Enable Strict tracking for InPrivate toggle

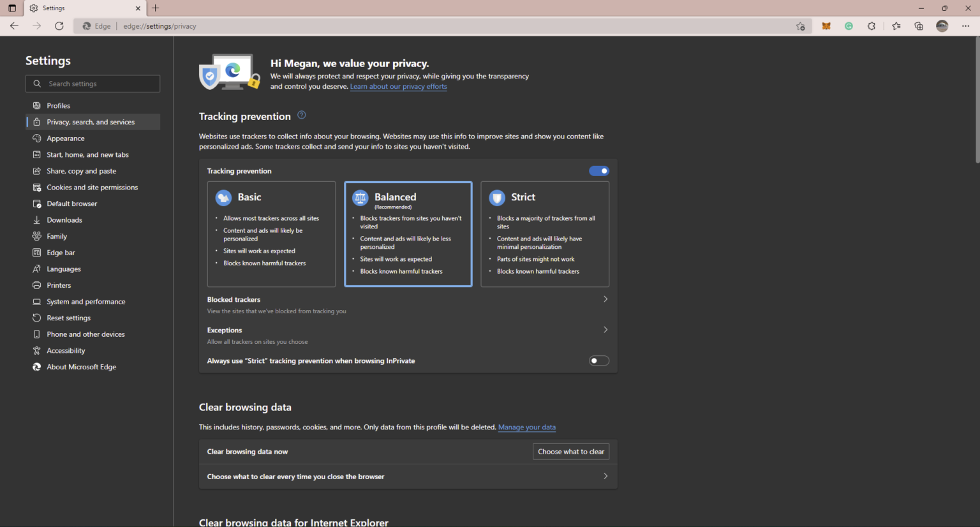(599, 361)
